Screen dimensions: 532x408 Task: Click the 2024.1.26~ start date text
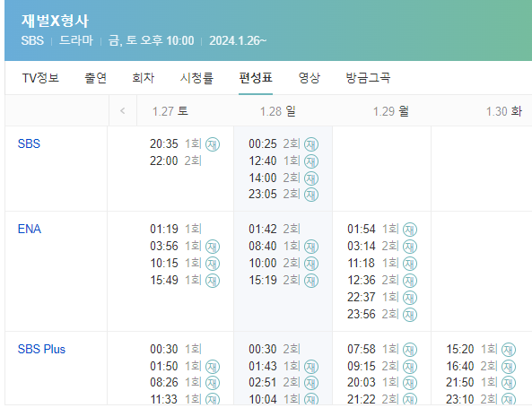[x=238, y=40]
